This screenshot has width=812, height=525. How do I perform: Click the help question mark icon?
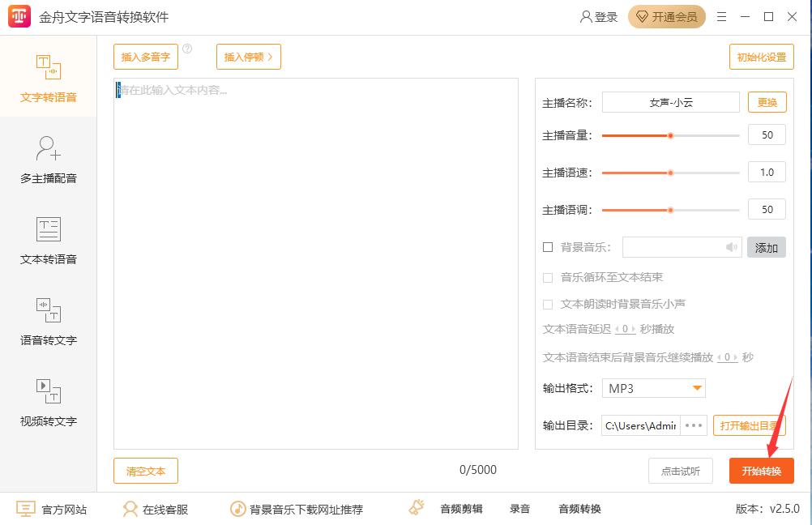pos(187,49)
